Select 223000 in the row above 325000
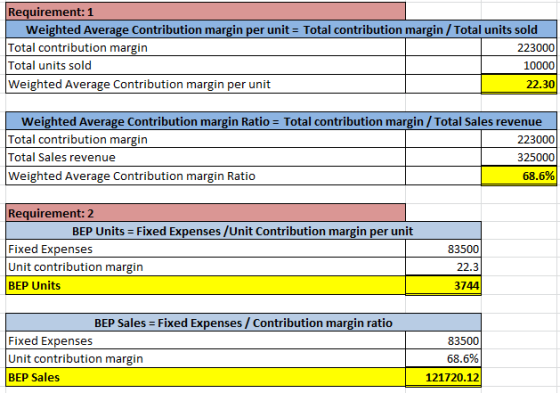The height and width of the screenshot is (393, 560). [x=519, y=139]
